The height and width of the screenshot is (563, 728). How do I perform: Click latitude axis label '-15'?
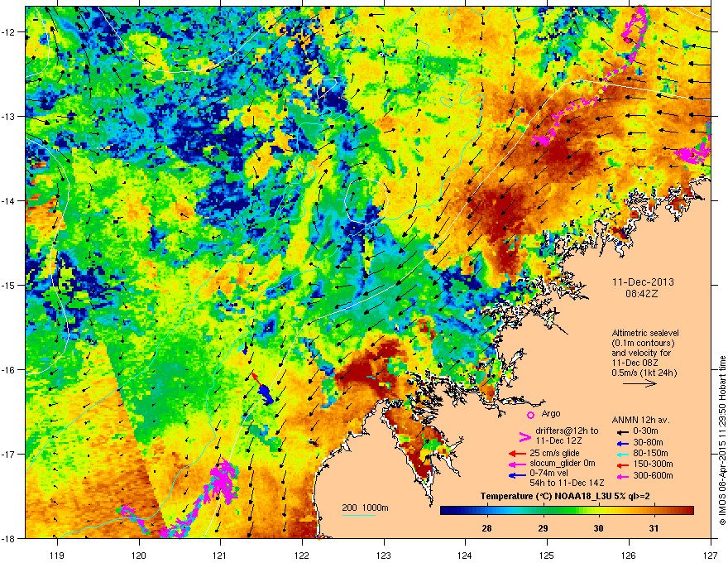pos(8,285)
